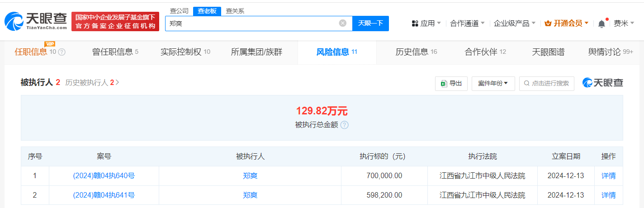644x208 pixels.
Task: Click the 立案日期 column header
Action: coord(566,156)
